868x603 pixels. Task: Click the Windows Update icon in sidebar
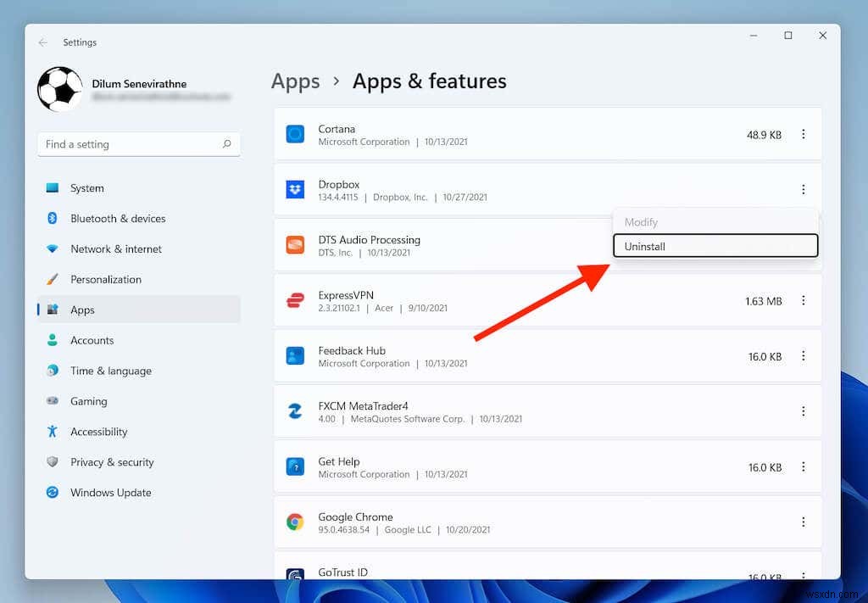(53, 493)
